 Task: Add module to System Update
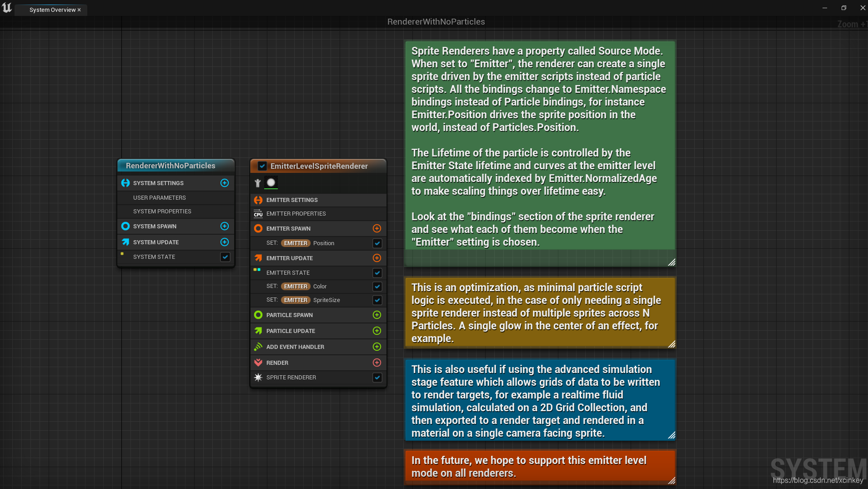coord(225,242)
